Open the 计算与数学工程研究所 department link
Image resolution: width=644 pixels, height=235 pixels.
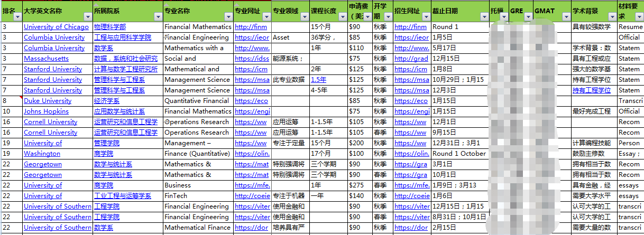point(126,69)
